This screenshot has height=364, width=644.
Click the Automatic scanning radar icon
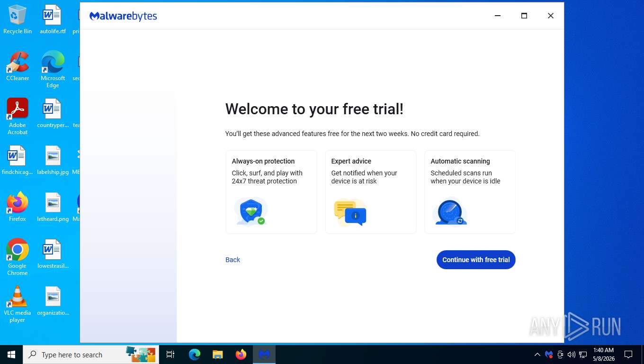coord(450,212)
